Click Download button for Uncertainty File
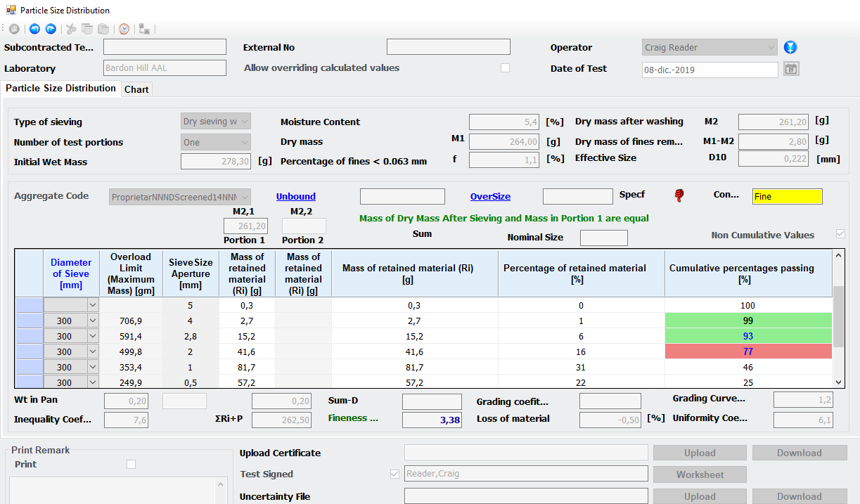Image resolution: width=860 pixels, height=504 pixels. point(800,496)
